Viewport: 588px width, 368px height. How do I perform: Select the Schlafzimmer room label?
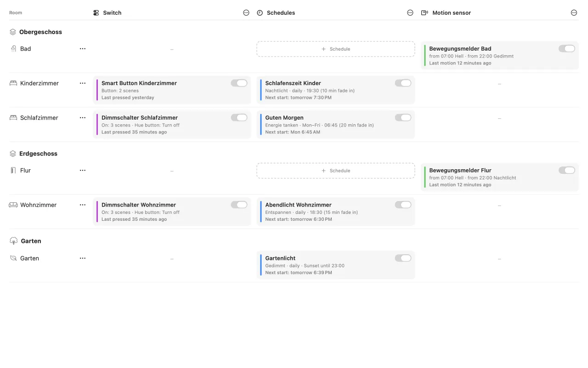(39, 118)
